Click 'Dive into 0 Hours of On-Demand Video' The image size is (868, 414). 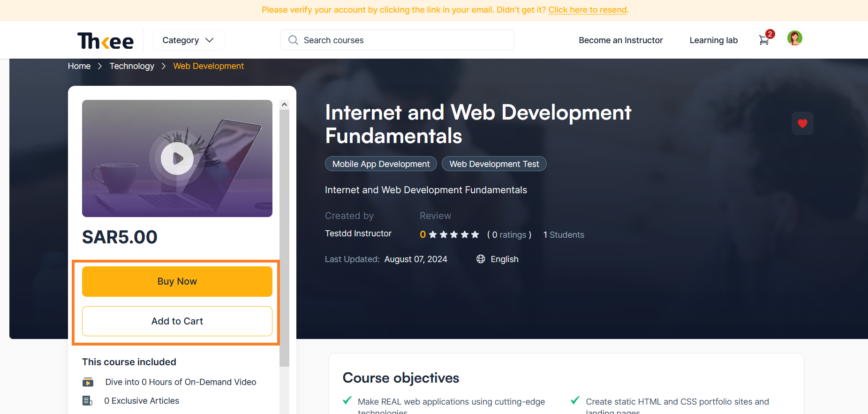point(181,382)
